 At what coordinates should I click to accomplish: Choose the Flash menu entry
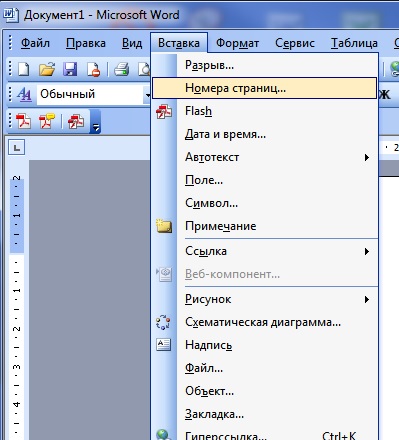264,111
